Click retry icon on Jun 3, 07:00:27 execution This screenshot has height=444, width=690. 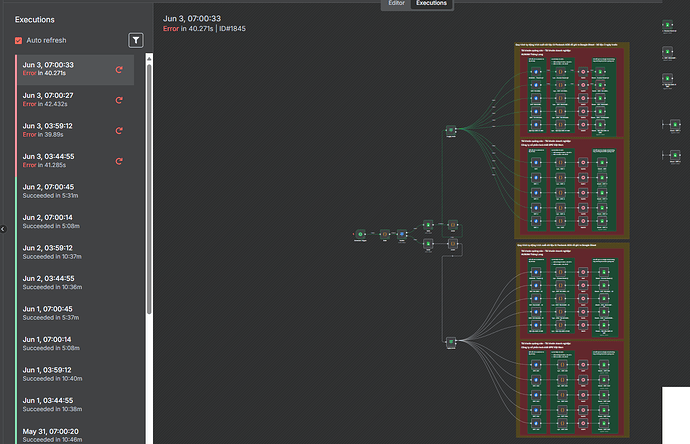(119, 100)
